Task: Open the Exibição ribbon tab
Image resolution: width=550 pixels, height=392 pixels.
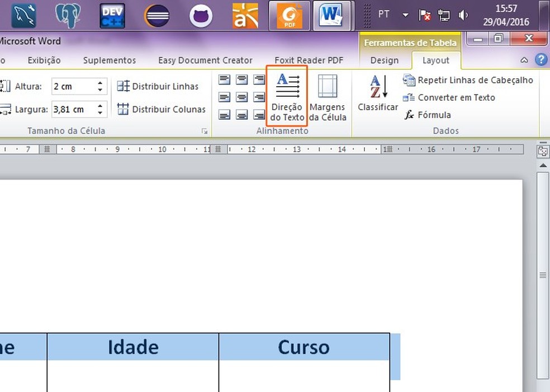Action: pos(44,60)
